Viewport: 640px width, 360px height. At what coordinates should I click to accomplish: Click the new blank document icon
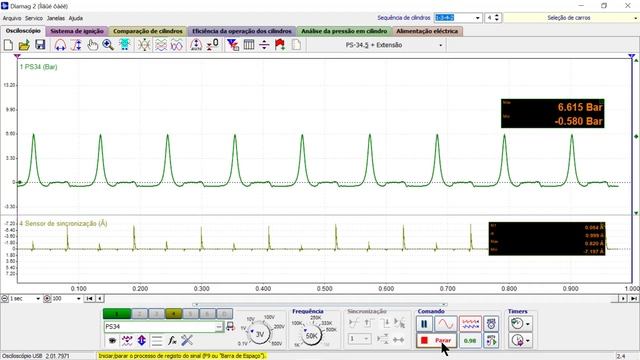point(8,45)
